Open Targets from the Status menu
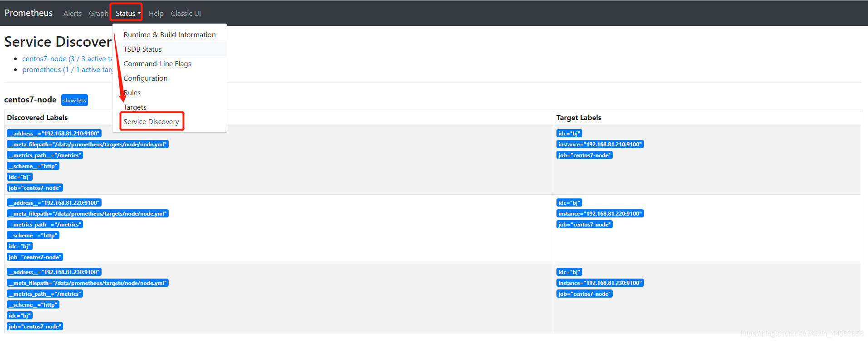Screen dimensions: 868x342 tap(170, 107)
